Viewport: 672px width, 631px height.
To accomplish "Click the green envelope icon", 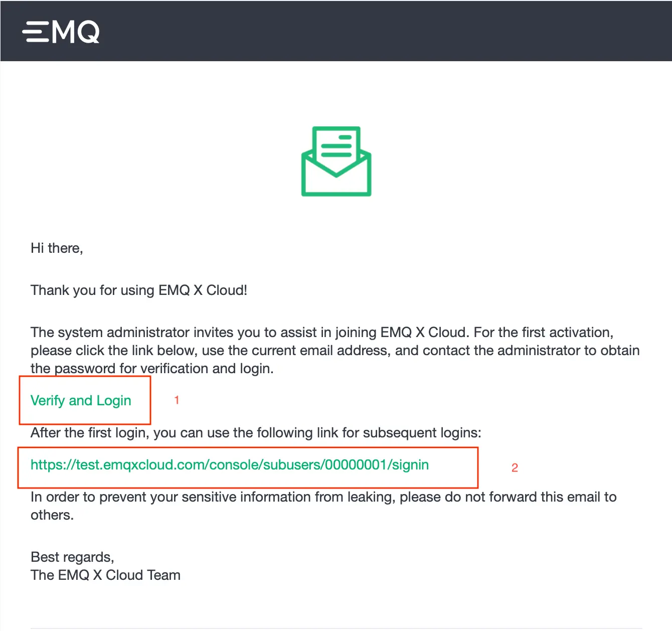I will [x=336, y=162].
